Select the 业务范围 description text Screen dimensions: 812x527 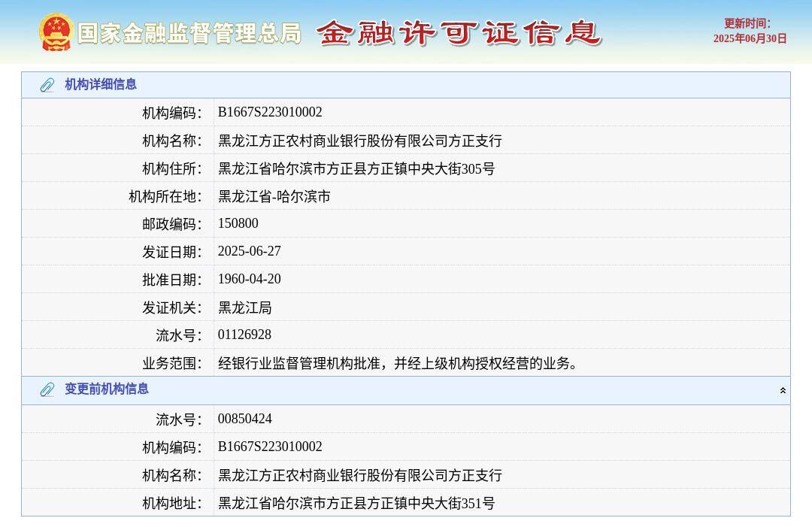398,363
